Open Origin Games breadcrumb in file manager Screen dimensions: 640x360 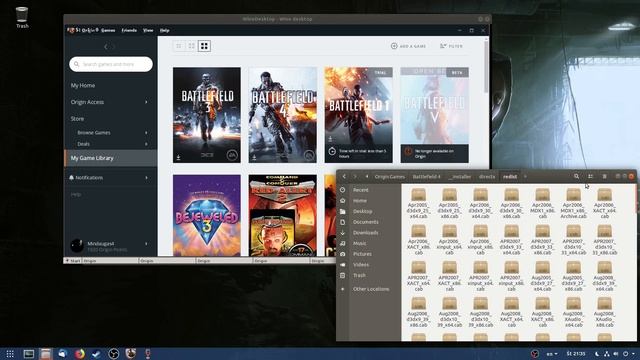coord(390,176)
